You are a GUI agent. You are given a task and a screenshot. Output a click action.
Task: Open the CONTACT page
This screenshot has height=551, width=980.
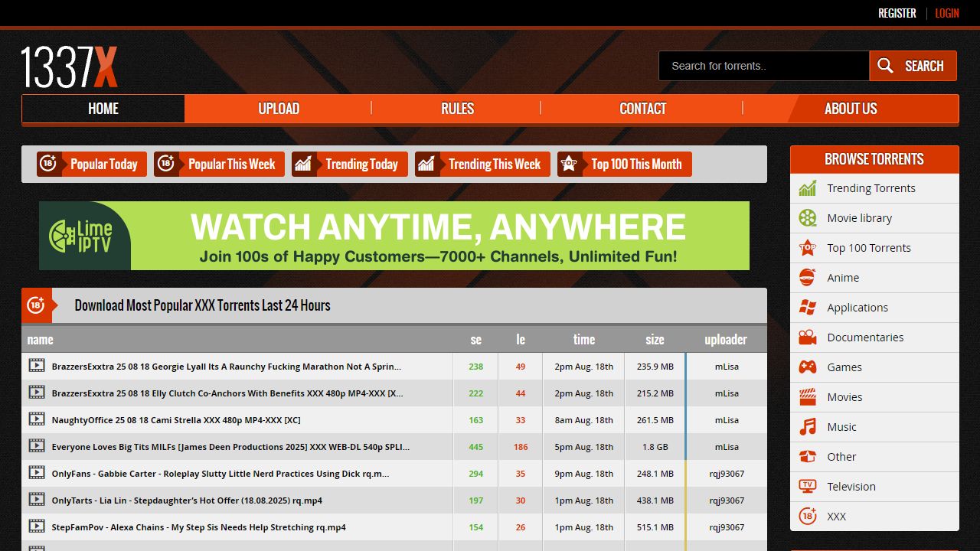point(642,109)
